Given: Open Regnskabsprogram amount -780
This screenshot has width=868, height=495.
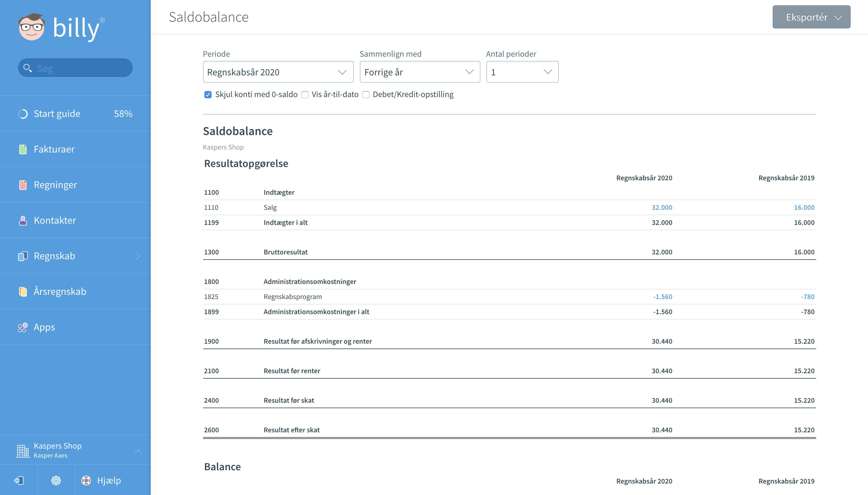Looking at the screenshot, I should click(x=807, y=297).
